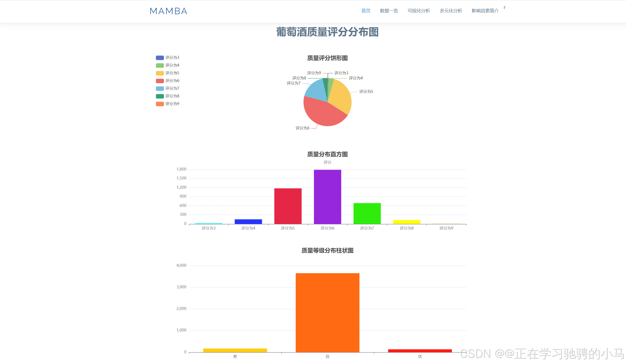The image size is (626, 364).
Task: Click the purple 评分为6 histogram bar
Action: [327, 197]
